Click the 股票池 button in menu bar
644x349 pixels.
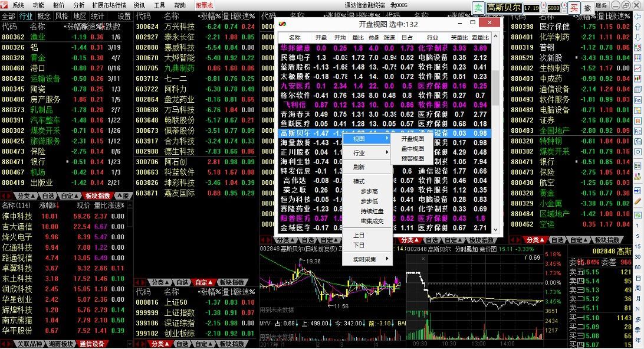[x=204, y=5]
